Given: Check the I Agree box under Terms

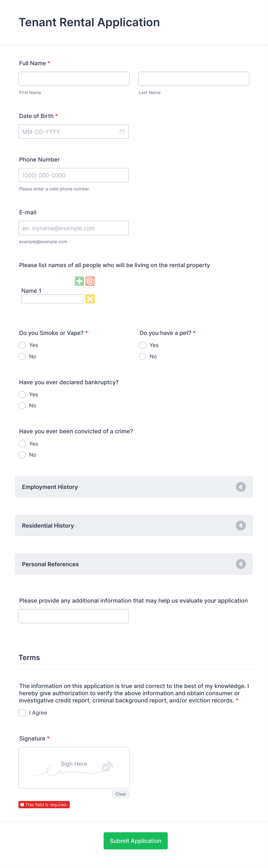Looking at the screenshot, I should tap(22, 712).
